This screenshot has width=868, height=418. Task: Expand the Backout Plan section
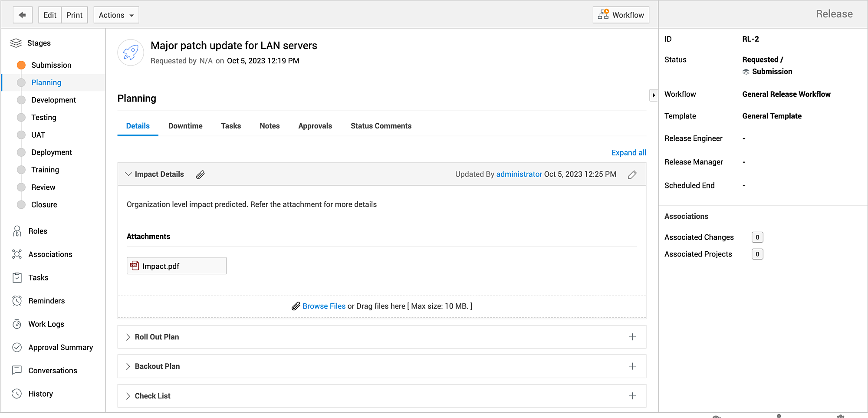(128, 366)
